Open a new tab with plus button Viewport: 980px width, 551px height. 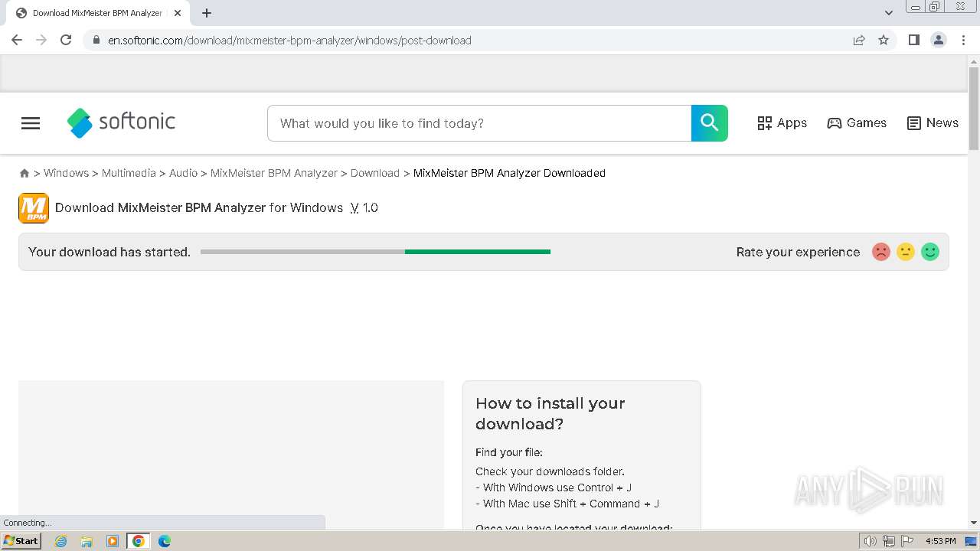pyautogui.click(x=207, y=13)
